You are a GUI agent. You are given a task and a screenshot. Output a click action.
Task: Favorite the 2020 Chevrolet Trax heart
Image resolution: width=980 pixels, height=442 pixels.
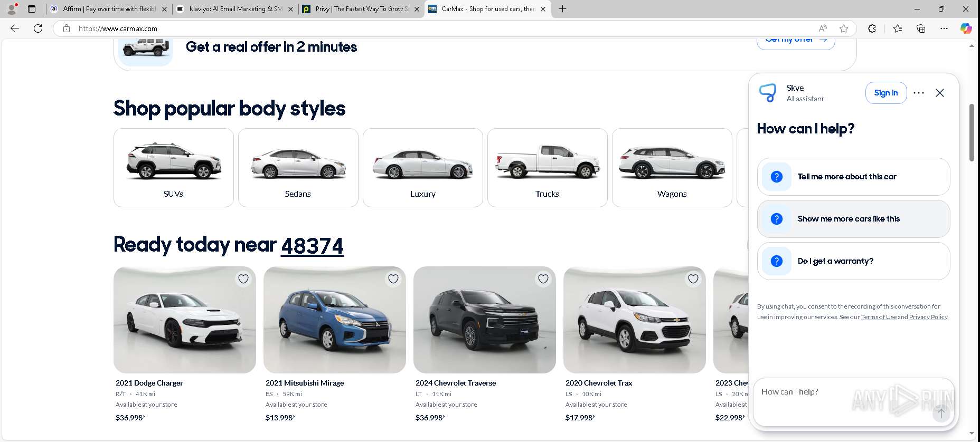(x=693, y=279)
